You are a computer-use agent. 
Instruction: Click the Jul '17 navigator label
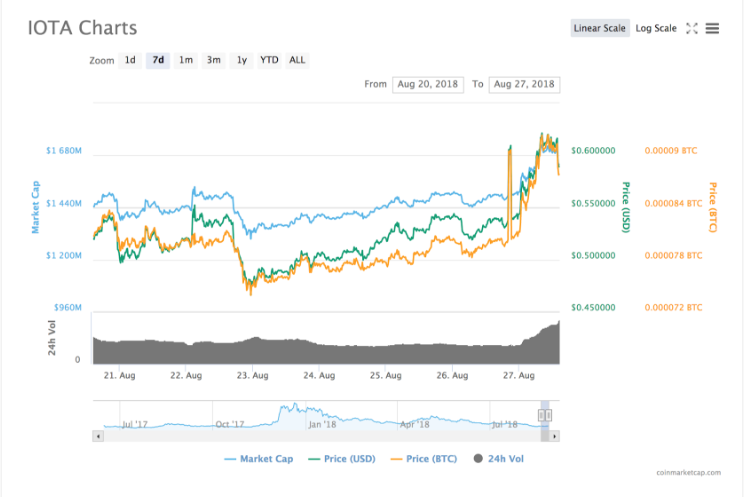pos(135,424)
